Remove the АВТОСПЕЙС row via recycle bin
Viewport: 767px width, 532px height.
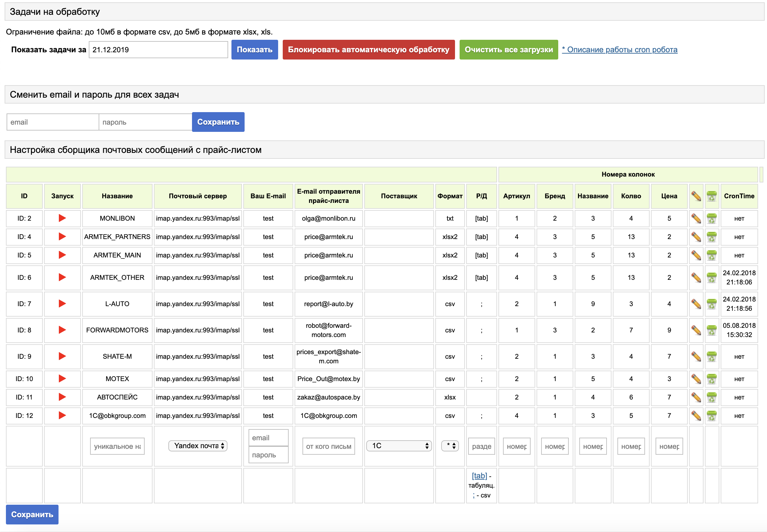(711, 397)
